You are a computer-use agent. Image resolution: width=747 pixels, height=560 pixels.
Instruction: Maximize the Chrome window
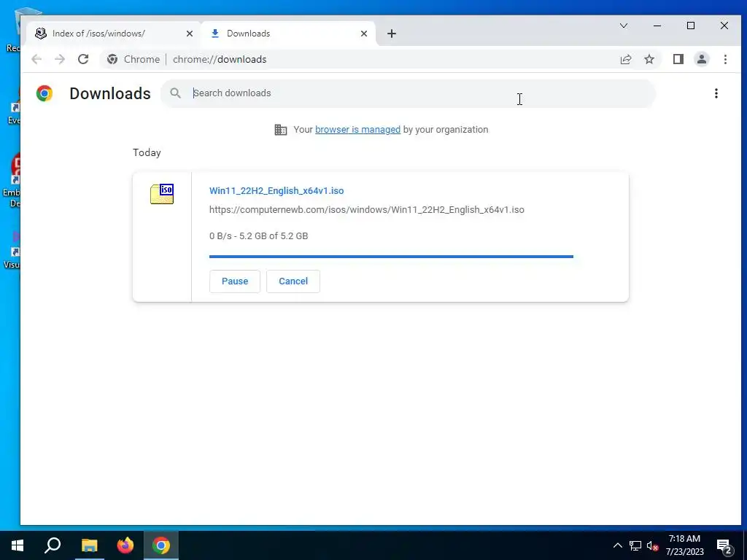pos(690,26)
